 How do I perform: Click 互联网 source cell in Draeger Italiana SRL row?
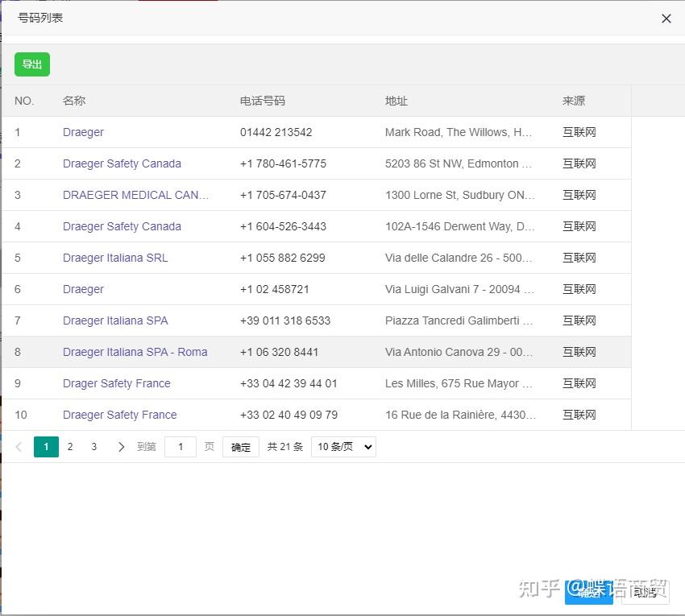click(x=579, y=258)
